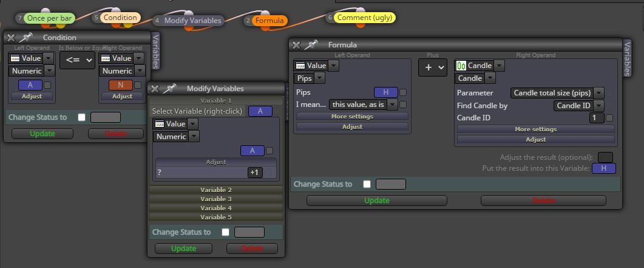The image size is (644, 268).
Task: Close the Condition panel with X icon
Action: coord(11,38)
